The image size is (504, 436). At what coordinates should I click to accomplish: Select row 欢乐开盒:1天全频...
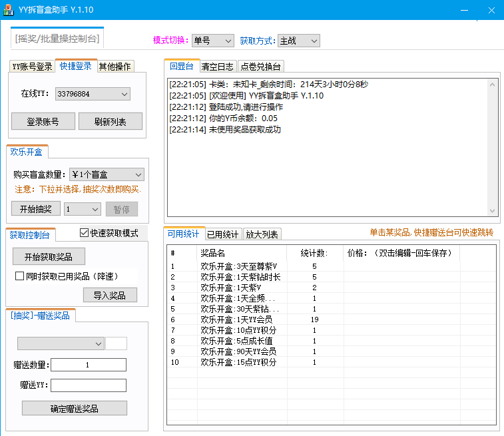(x=332, y=298)
